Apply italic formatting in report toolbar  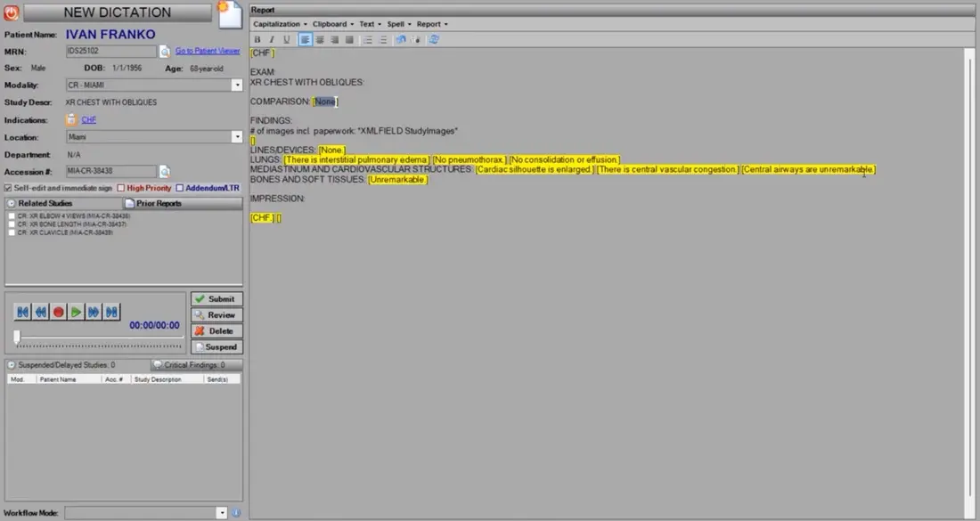(x=272, y=39)
